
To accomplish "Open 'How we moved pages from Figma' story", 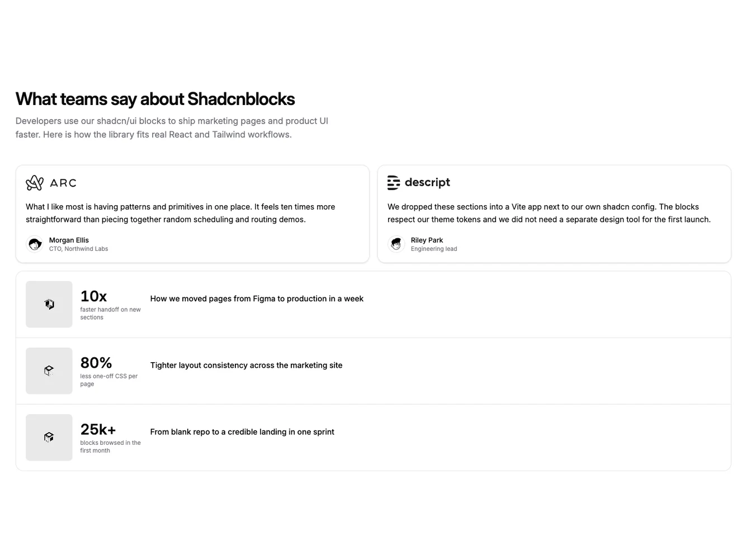I will click(257, 298).
